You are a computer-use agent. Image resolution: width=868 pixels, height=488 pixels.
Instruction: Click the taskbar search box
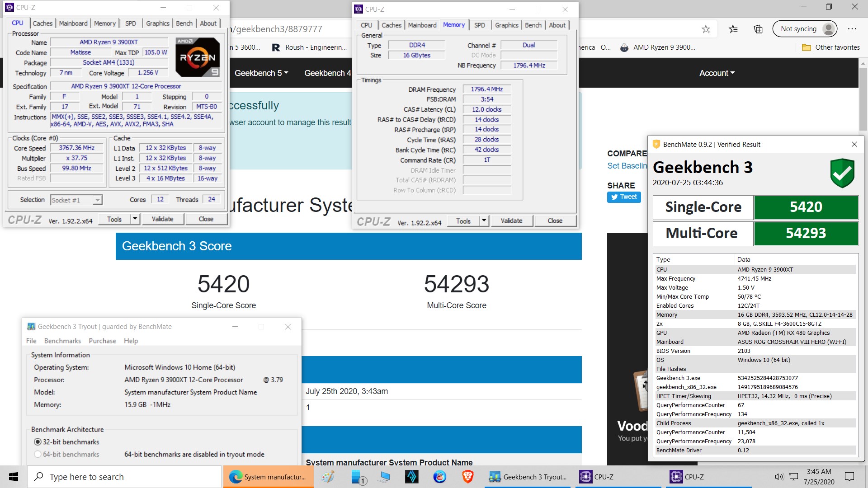point(125,477)
